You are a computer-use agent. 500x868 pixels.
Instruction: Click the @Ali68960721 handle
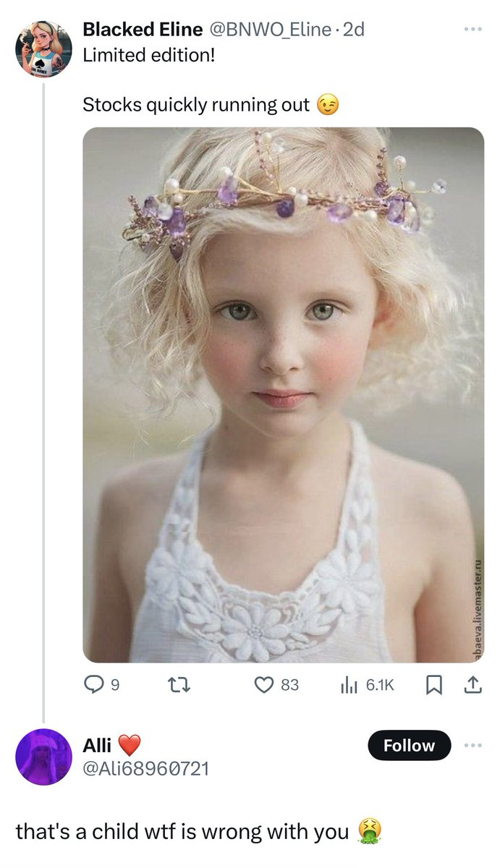[x=145, y=767]
